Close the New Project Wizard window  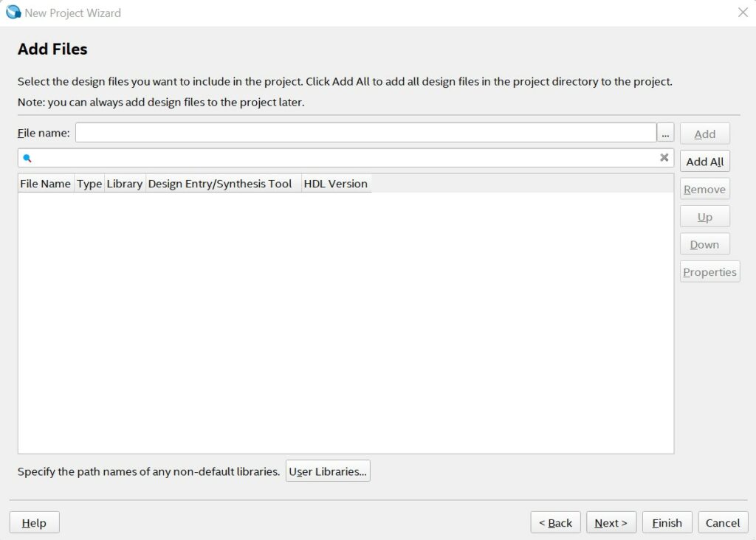tap(743, 13)
